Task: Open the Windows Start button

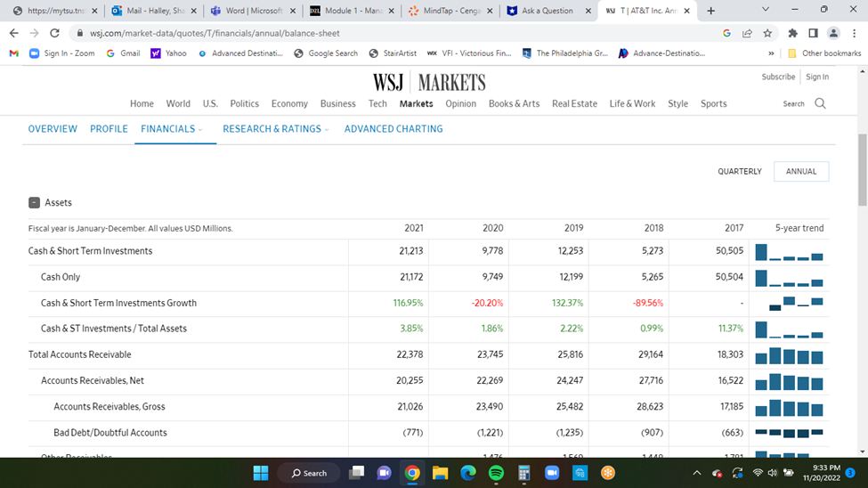Action: click(261, 473)
